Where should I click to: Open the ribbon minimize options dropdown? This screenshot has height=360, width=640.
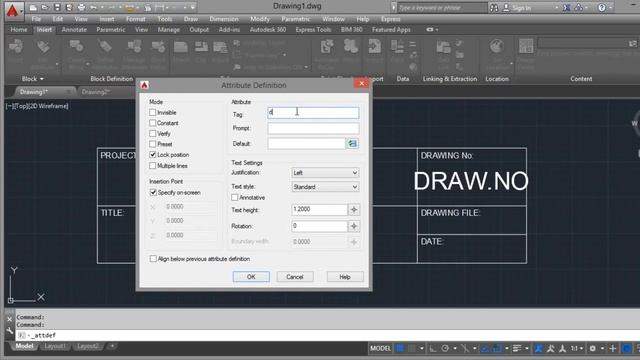coord(437,30)
